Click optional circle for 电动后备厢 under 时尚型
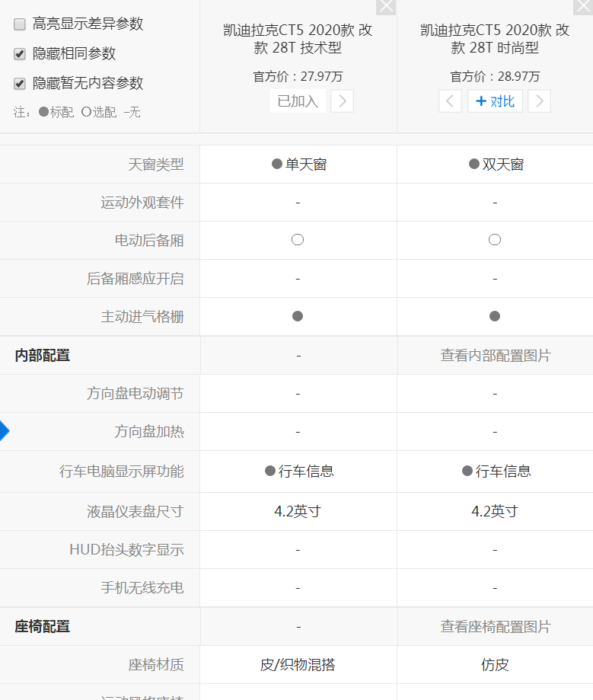This screenshot has height=700, width=593. coord(495,240)
